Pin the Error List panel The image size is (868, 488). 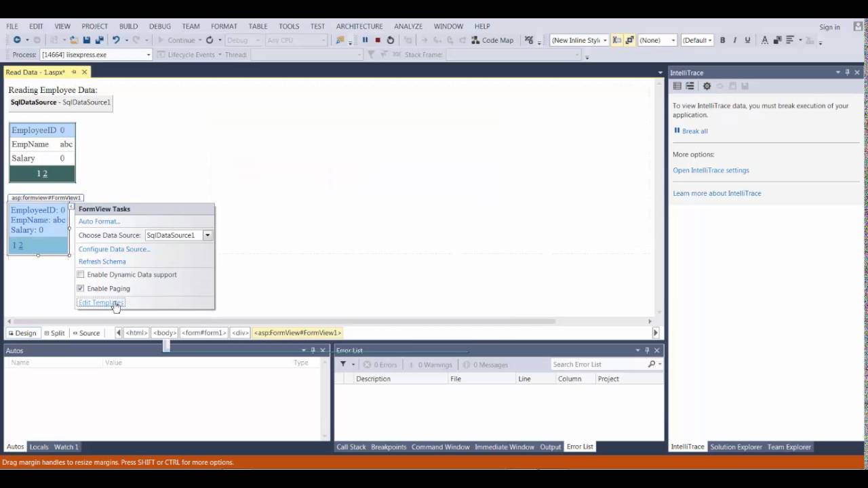[x=647, y=350]
